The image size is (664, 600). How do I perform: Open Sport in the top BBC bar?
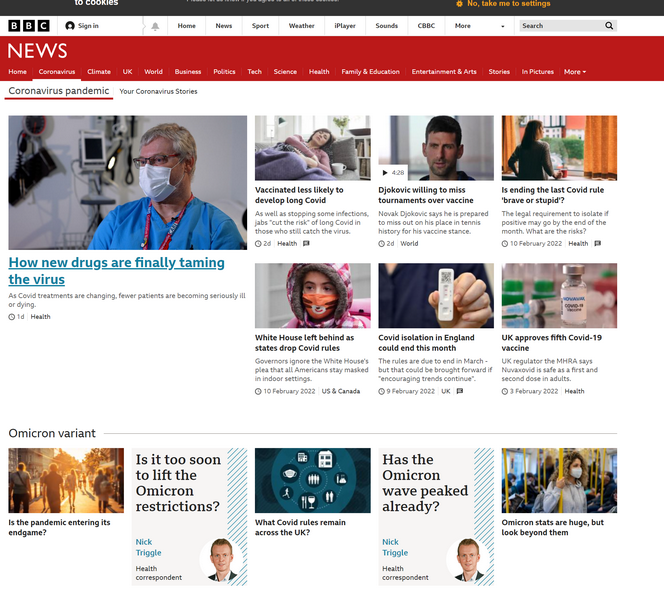(260, 26)
